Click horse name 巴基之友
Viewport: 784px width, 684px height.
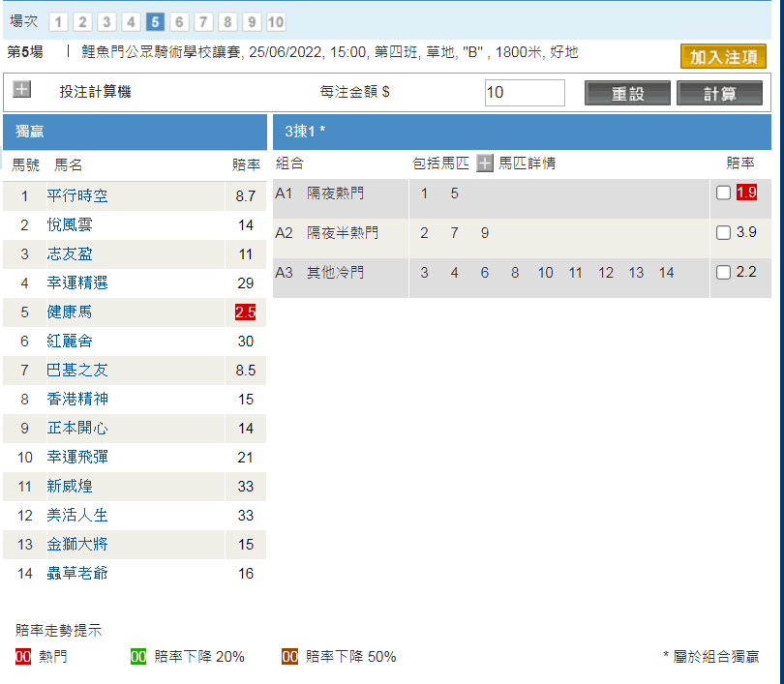coord(77,371)
